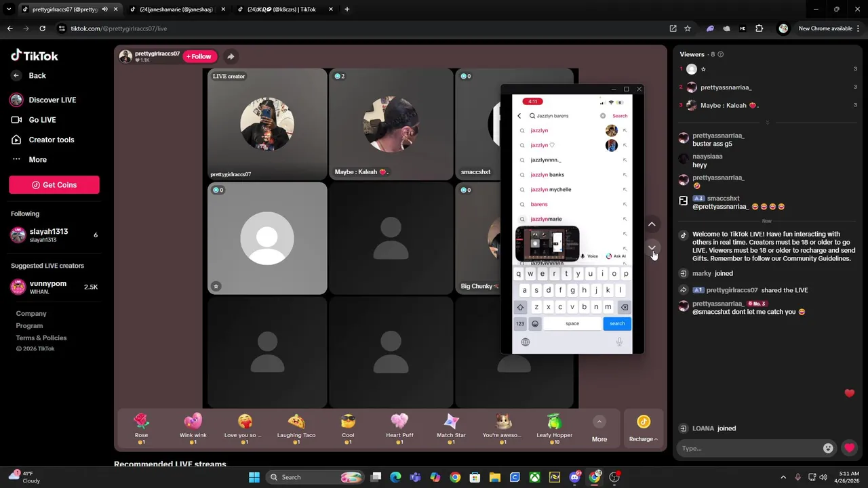
Task: Open Terms & Policies footer link
Action: [41, 338]
